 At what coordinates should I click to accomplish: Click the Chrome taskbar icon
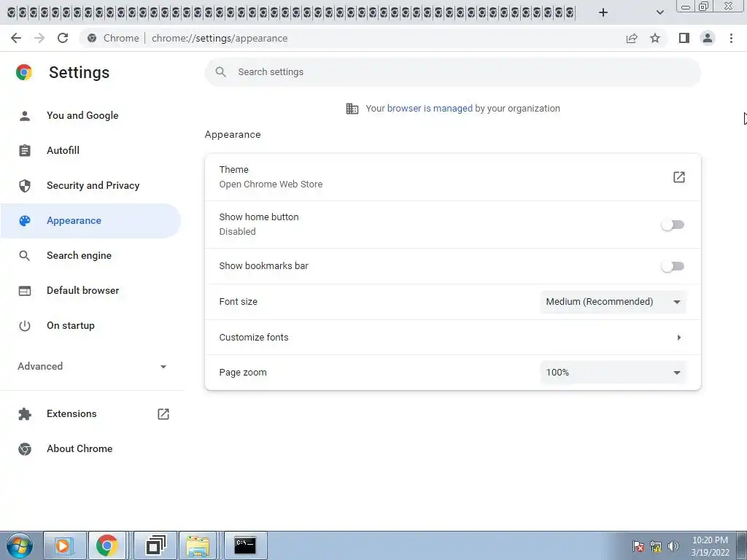pos(107,545)
